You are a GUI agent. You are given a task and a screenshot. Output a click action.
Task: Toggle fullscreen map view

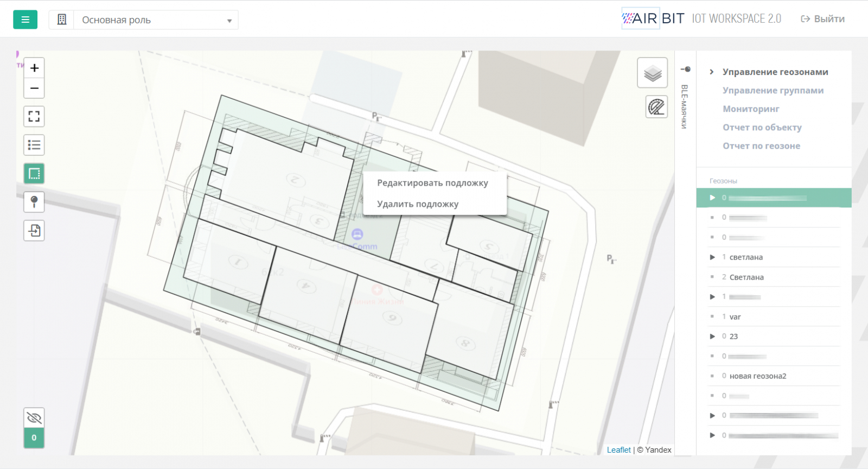[34, 116]
